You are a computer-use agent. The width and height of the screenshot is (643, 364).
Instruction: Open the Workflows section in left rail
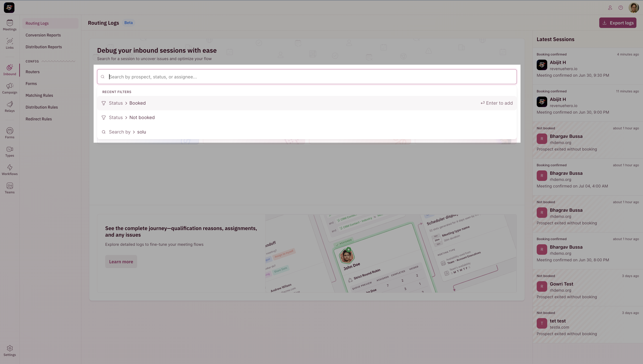9,170
